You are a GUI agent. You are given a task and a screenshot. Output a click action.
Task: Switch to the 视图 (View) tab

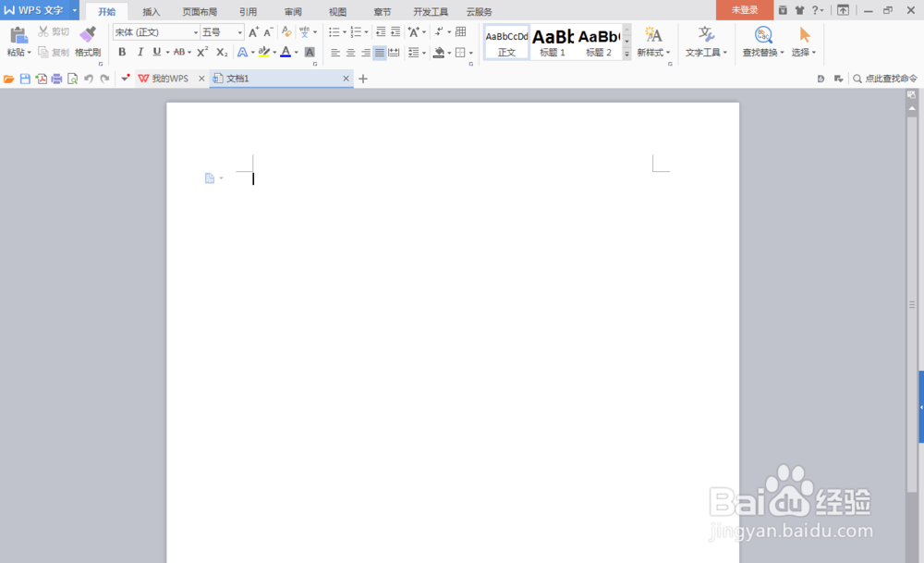pyautogui.click(x=337, y=11)
